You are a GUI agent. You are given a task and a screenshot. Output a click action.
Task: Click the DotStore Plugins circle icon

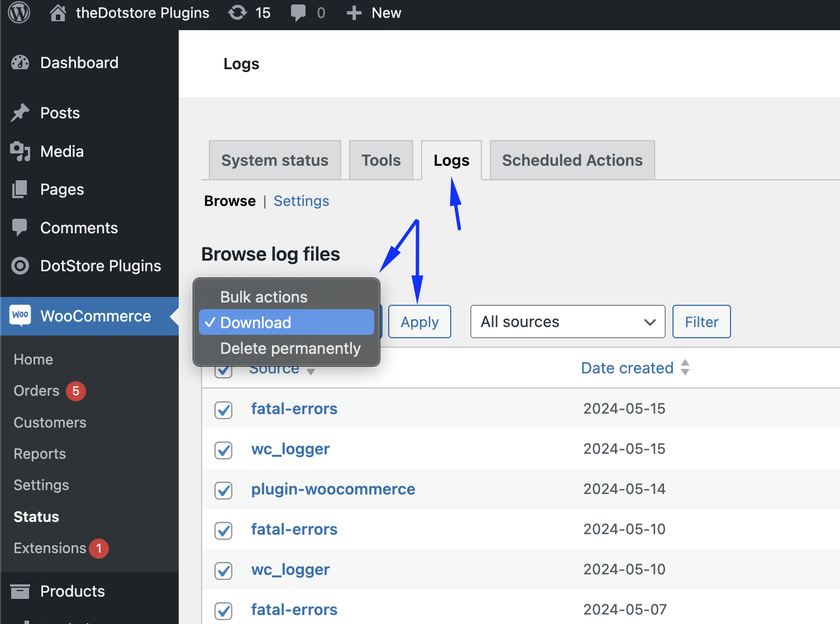pyautogui.click(x=20, y=266)
